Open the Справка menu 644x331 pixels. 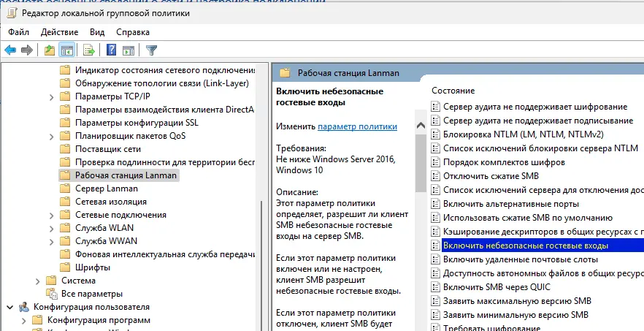click(133, 32)
